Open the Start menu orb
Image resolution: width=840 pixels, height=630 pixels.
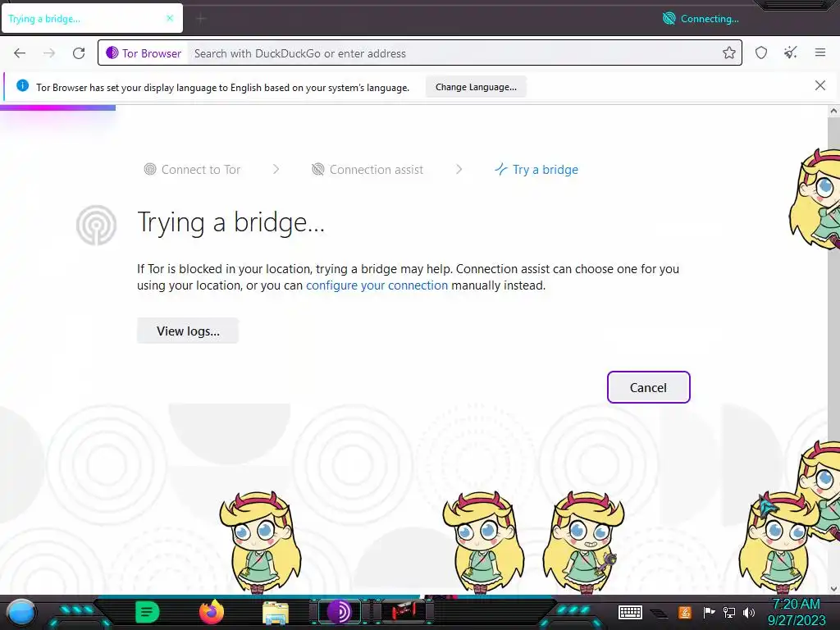click(21, 612)
